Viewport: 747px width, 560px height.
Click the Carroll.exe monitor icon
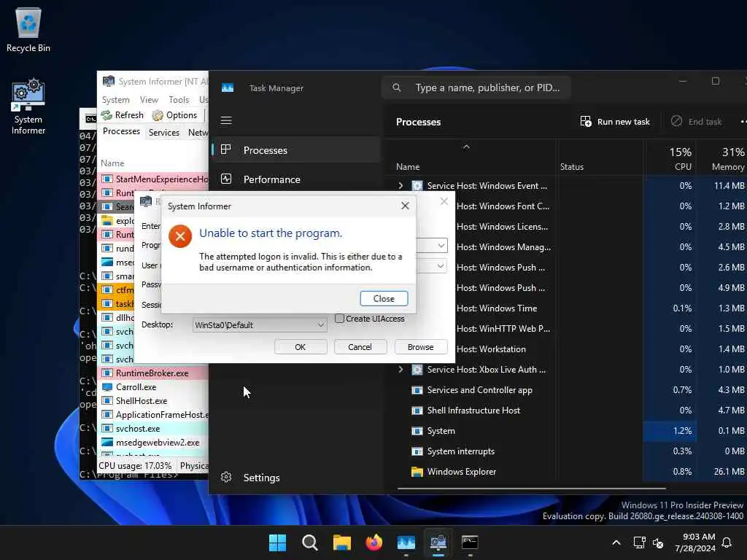click(107, 387)
